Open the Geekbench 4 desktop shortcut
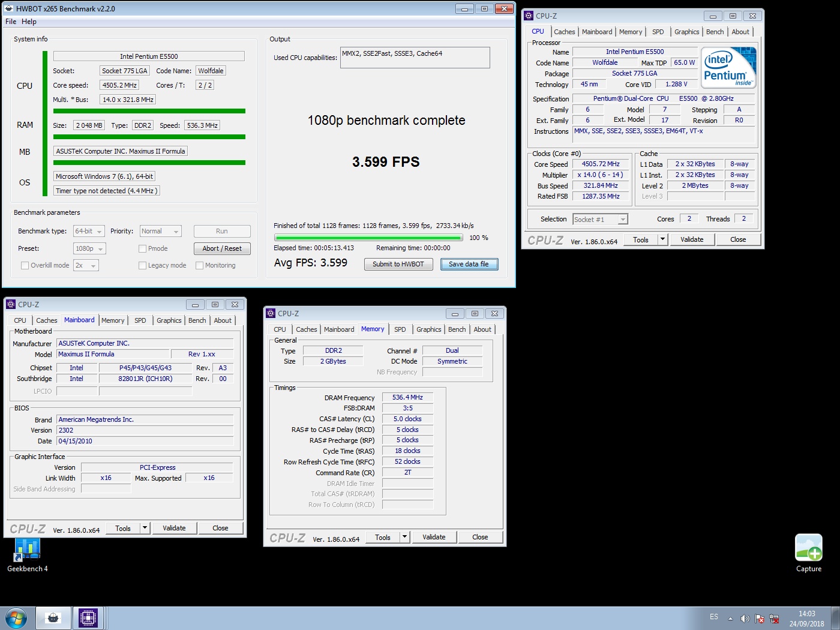Image resolution: width=840 pixels, height=630 pixels. pyautogui.click(x=27, y=555)
